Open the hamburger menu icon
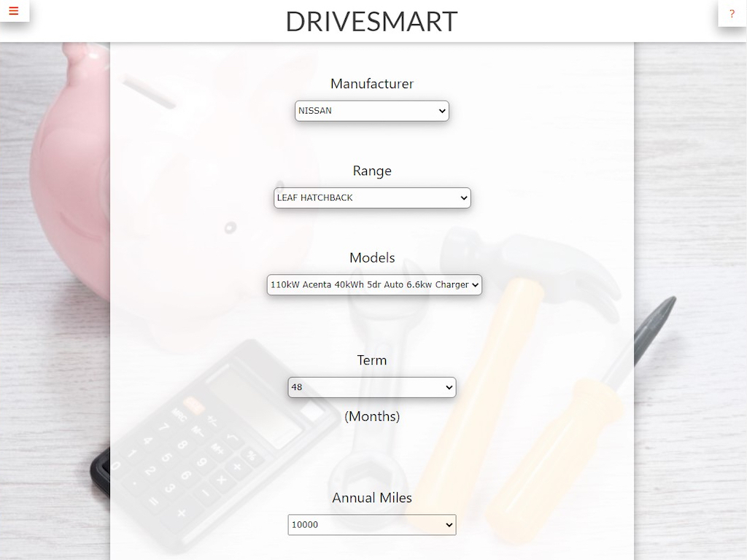The width and height of the screenshot is (747, 560). point(14,10)
